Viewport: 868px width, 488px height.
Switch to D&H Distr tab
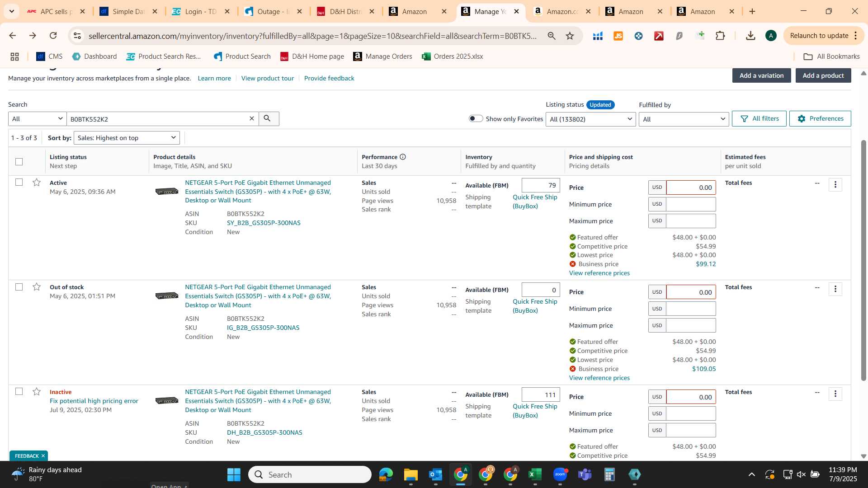click(345, 11)
